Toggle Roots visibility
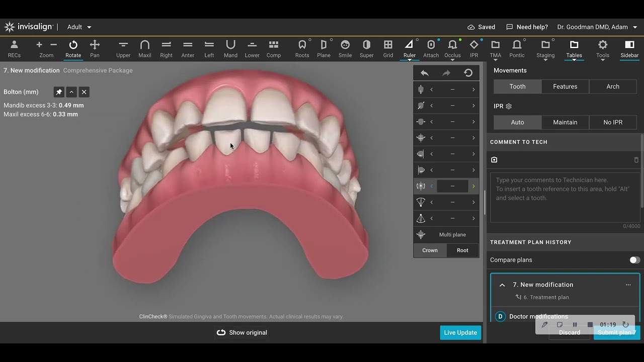Viewport: 644px width, 362px height. pos(302,49)
